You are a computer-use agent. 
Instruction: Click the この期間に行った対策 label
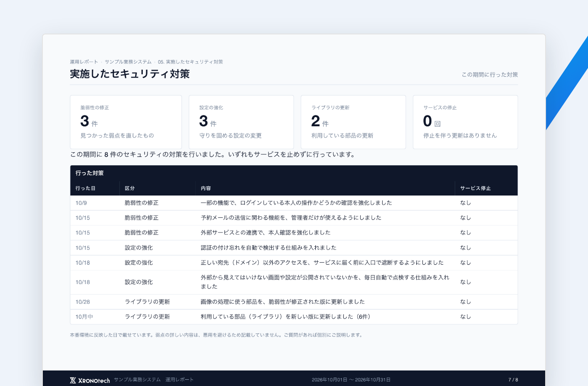pos(490,75)
